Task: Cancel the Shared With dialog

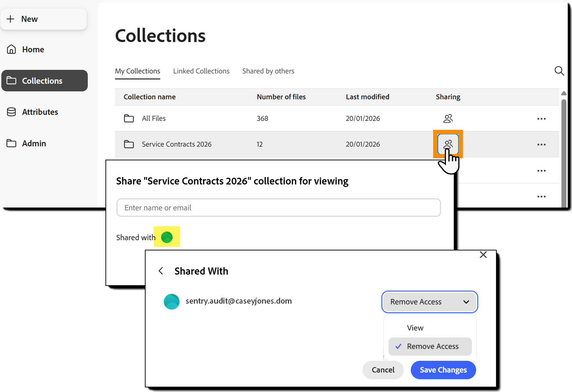Action: (x=383, y=370)
